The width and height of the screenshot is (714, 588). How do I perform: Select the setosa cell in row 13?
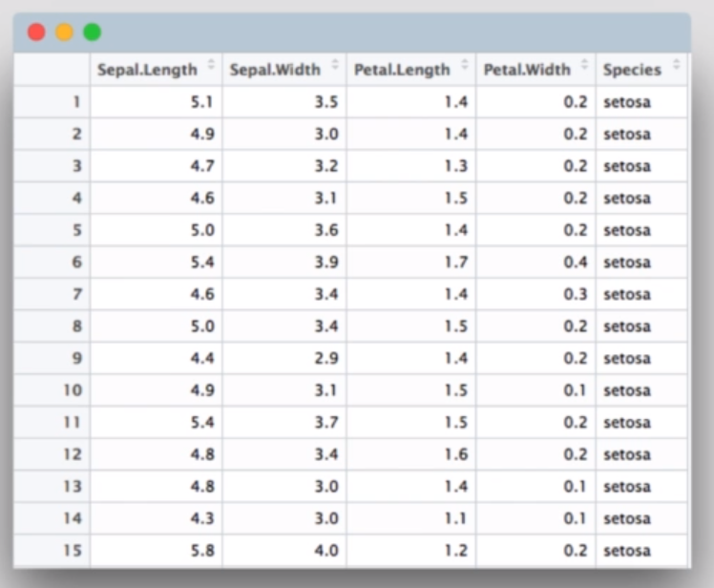coord(641,487)
